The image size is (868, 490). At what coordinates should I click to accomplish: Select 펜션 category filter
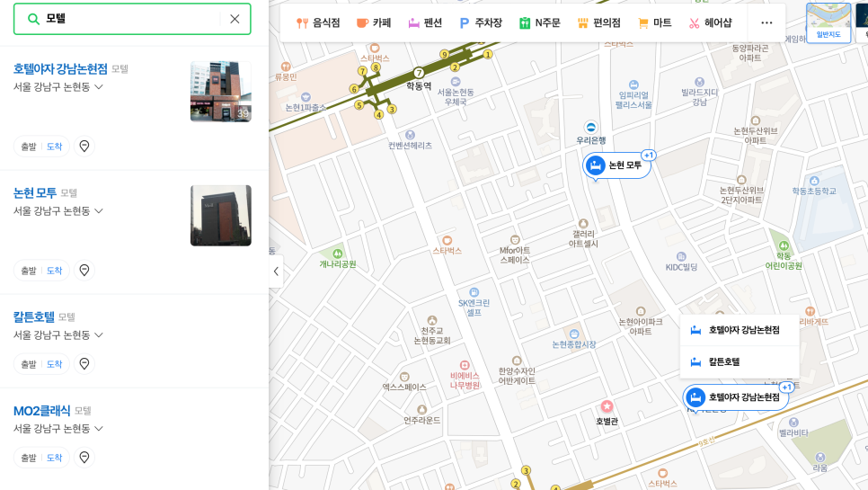(425, 22)
